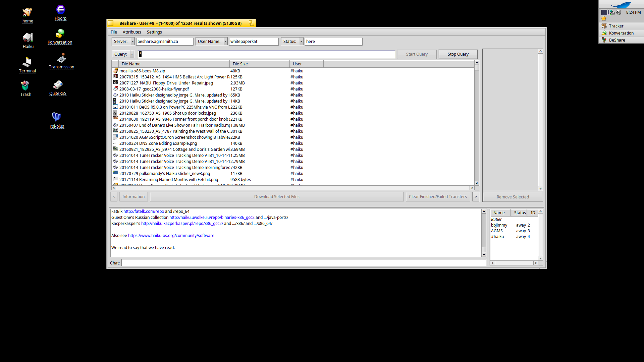Image resolution: width=644 pixels, height=362 pixels.
Task: Select 20171114 Renaming Named Months with Fetchit.png
Action: click(x=293, y=180)
